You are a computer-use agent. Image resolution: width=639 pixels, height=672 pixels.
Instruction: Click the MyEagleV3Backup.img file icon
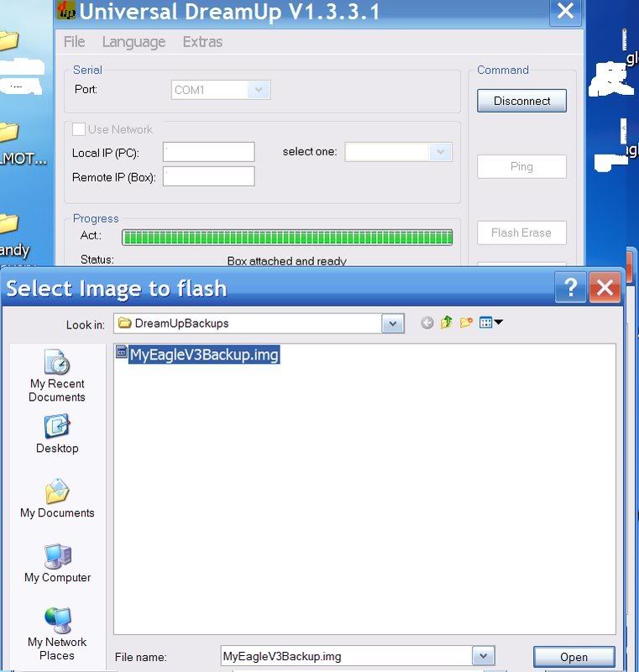pos(122,352)
